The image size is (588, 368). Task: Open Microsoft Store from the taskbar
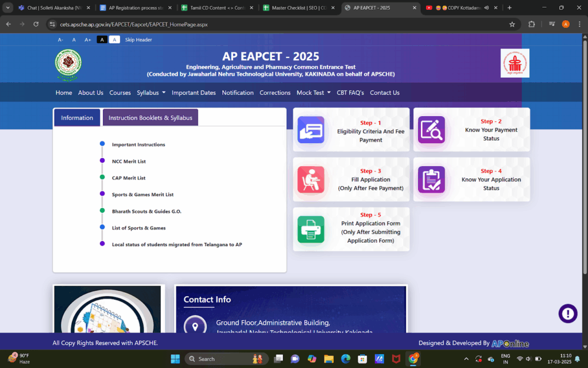pyautogui.click(x=362, y=359)
